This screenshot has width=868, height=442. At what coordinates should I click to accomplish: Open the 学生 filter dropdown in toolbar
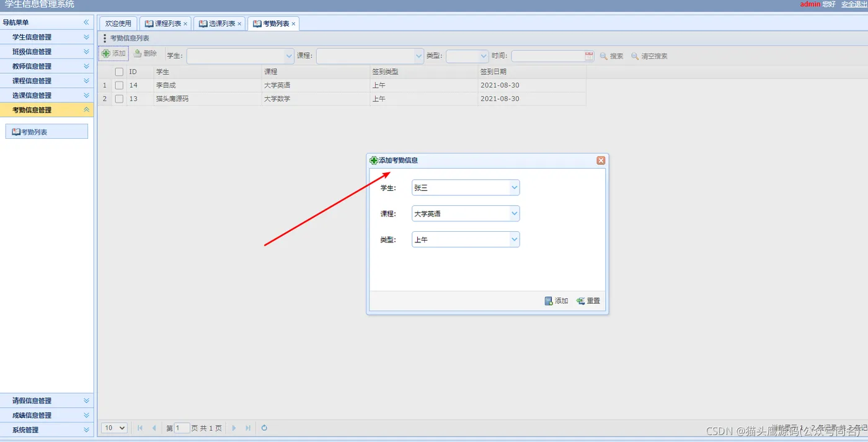pyautogui.click(x=289, y=56)
